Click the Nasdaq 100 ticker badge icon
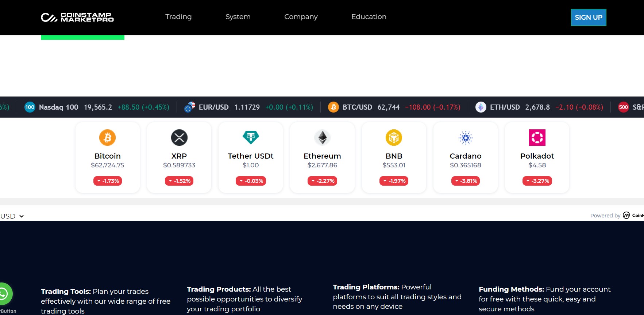Image resolution: width=644 pixels, height=315 pixels. (x=30, y=107)
